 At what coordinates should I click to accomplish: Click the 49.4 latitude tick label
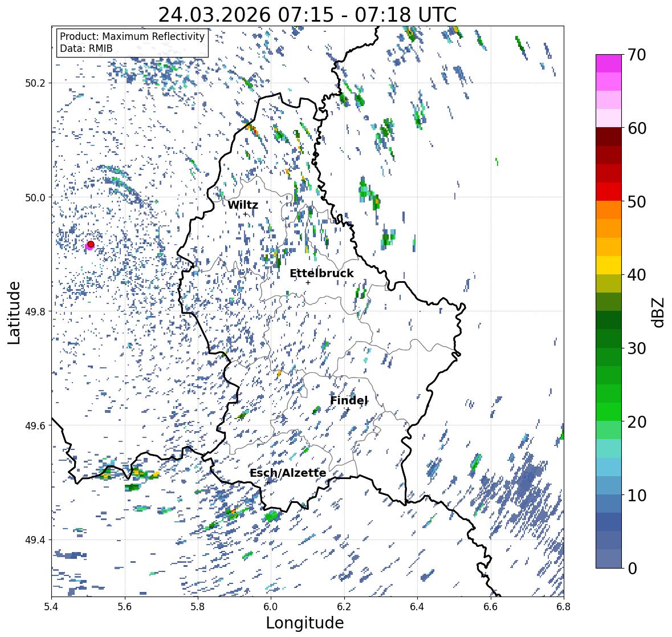pyautogui.click(x=35, y=539)
